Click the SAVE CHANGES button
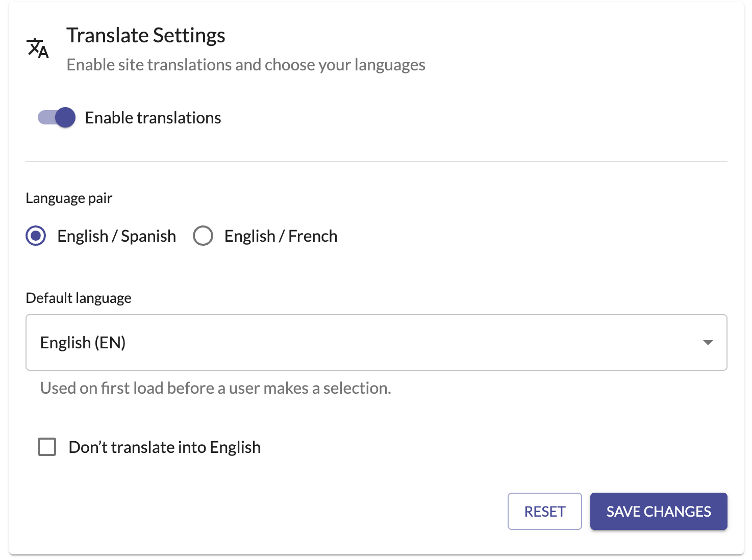This screenshot has width=752, height=560. 658,511
